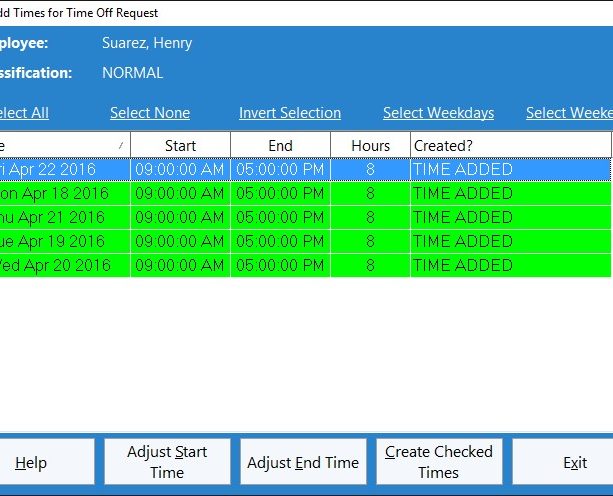
Task: Click the employee name Suarez, Henry
Action: (x=147, y=43)
